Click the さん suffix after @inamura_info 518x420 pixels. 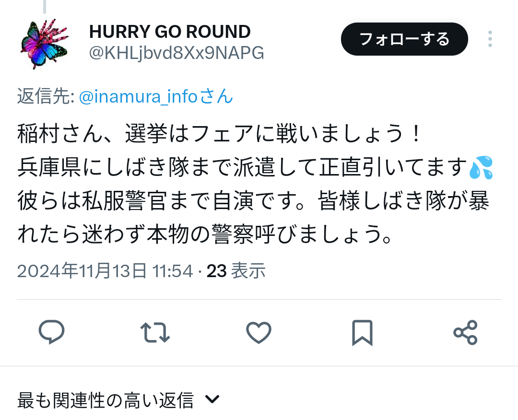point(216,96)
